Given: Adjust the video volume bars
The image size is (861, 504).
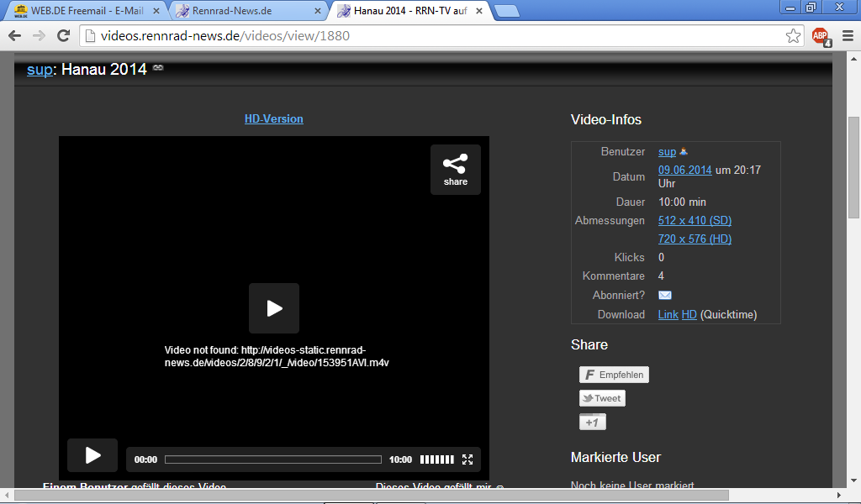Looking at the screenshot, I should [436, 459].
